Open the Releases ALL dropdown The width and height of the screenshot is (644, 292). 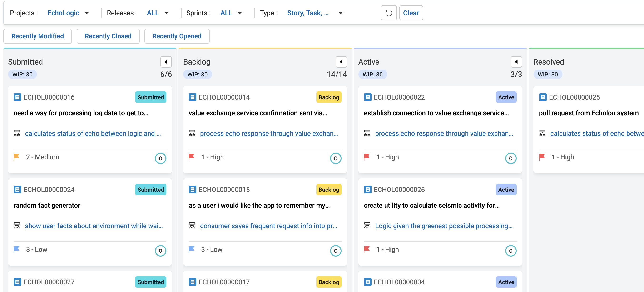(158, 13)
